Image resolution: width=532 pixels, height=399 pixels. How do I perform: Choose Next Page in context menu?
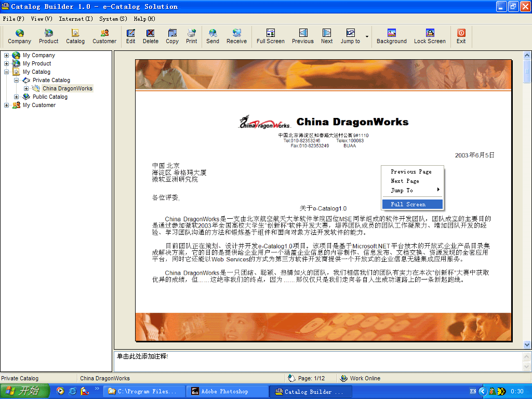(x=412, y=181)
